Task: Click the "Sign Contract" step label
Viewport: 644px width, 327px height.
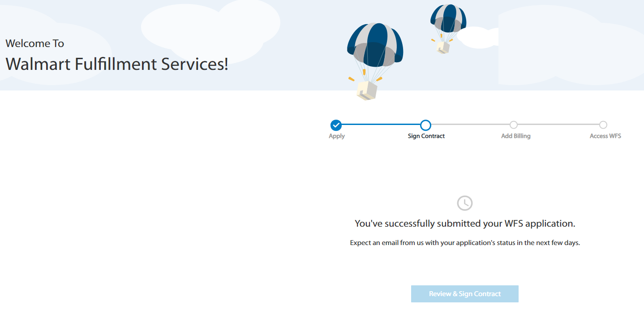Action: [x=426, y=136]
